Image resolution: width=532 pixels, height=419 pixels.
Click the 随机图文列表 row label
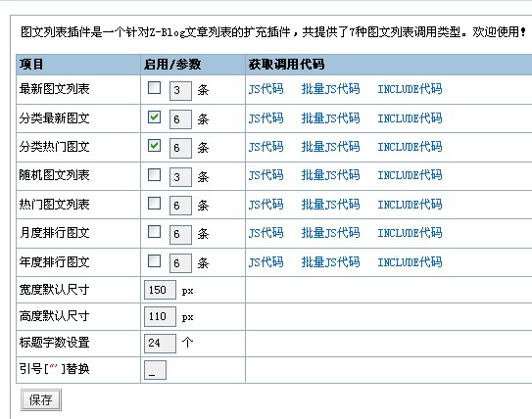pos(54,175)
